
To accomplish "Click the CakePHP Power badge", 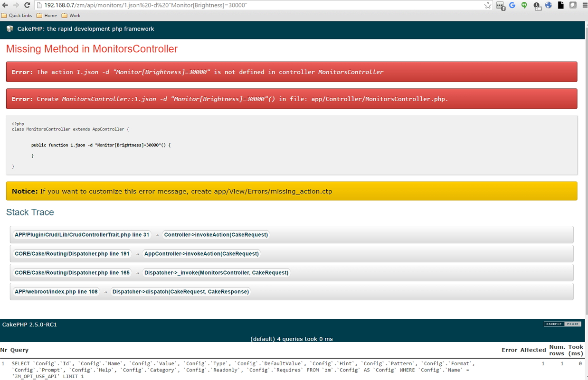I will 562,324.
